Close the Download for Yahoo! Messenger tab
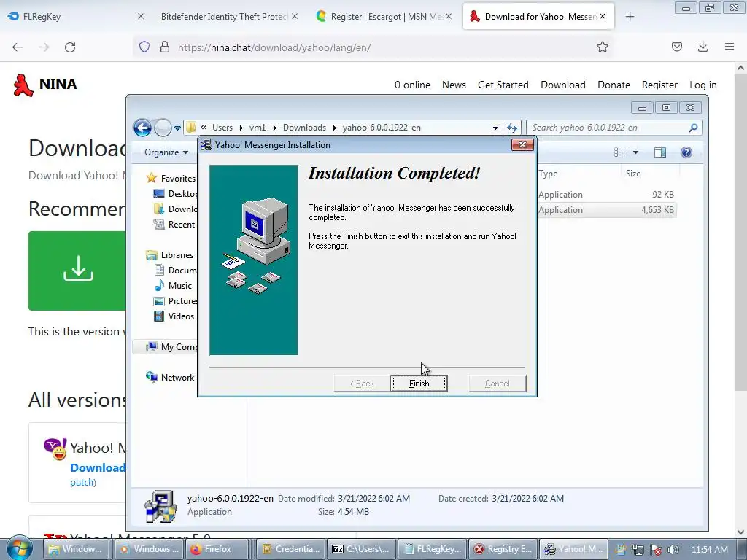Image resolution: width=747 pixels, height=560 pixels. [x=603, y=17]
